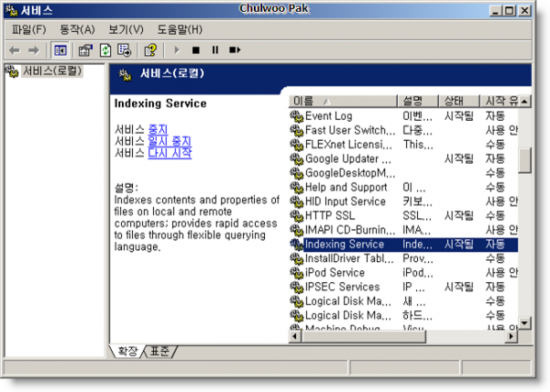This screenshot has width=550, height=392.
Task: Select the Logical Disk Ma row with 새 description
Action: [403, 301]
